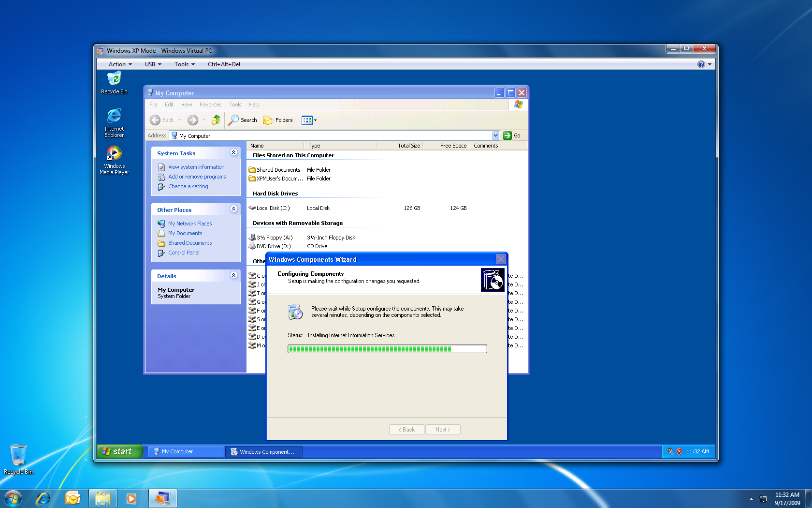Show hidden tray icons arrow
The height and width of the screenshot is (508, 812).
pos(751,499)
